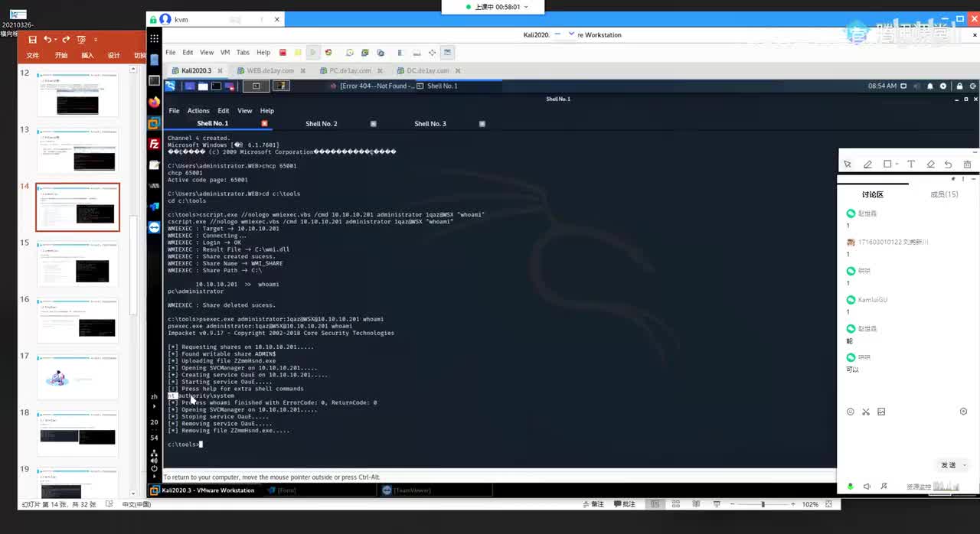Click the VMware green play icon

pyautogui.click(x=312, y=53)
